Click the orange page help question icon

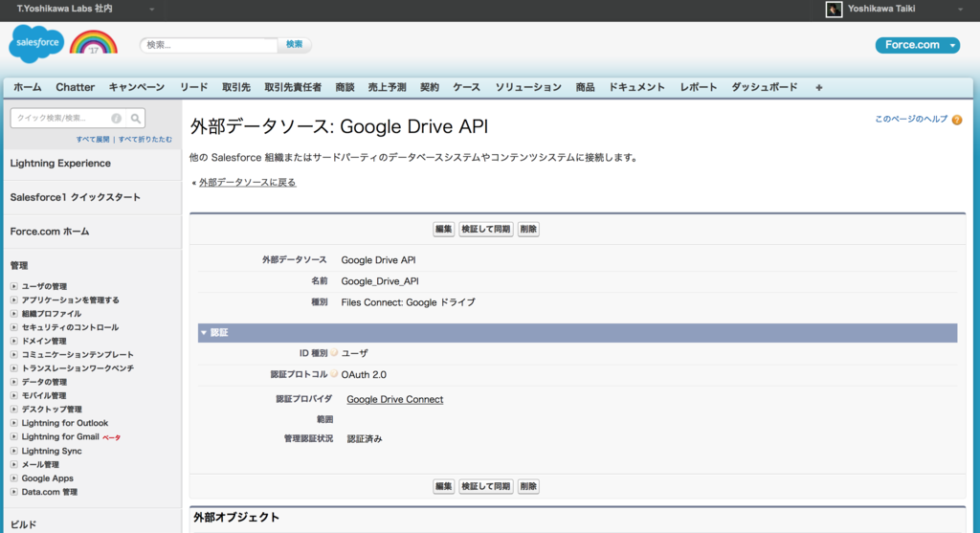957,120
